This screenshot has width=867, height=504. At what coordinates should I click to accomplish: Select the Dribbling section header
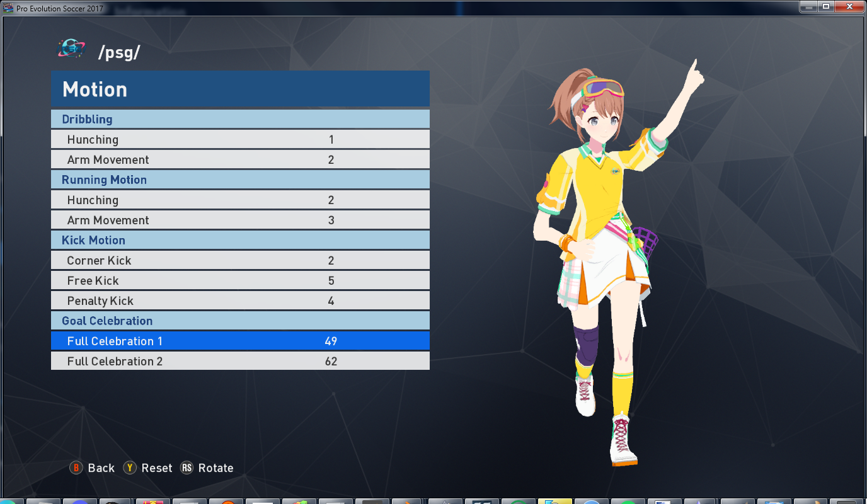(x=240, y=119)
